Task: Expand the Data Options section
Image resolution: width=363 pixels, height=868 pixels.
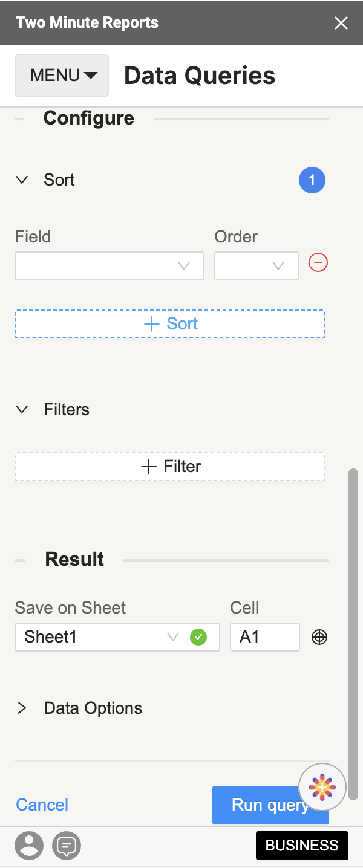Action: point(23,708)
